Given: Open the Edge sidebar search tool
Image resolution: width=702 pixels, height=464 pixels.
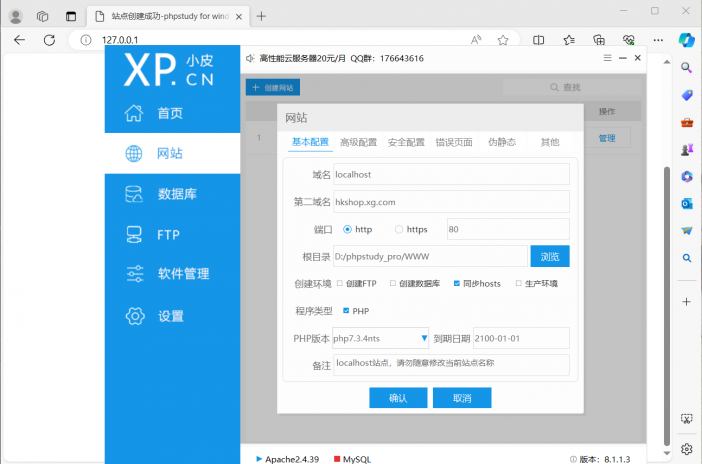Looking at the screenshot, I should [686, 68].
